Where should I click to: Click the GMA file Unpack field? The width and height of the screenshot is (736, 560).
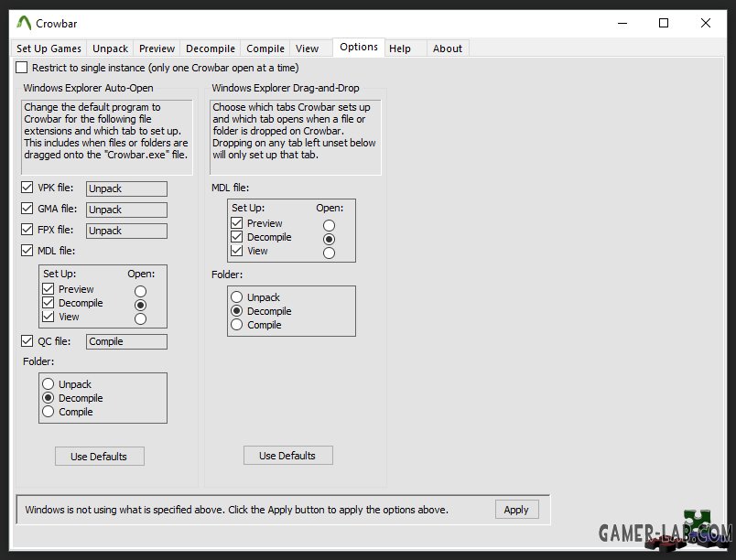click(x=126, y=210)
